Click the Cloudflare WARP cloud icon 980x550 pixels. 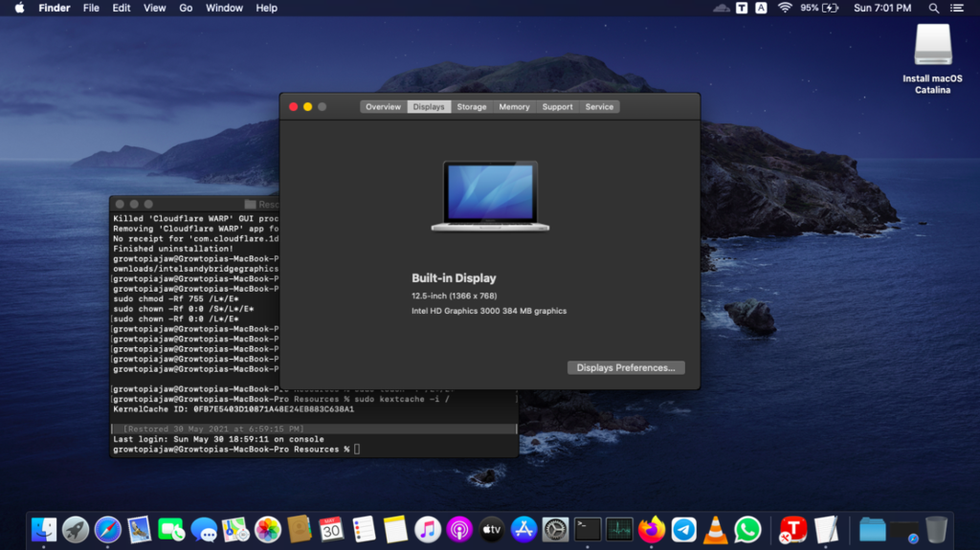(721, 8)
